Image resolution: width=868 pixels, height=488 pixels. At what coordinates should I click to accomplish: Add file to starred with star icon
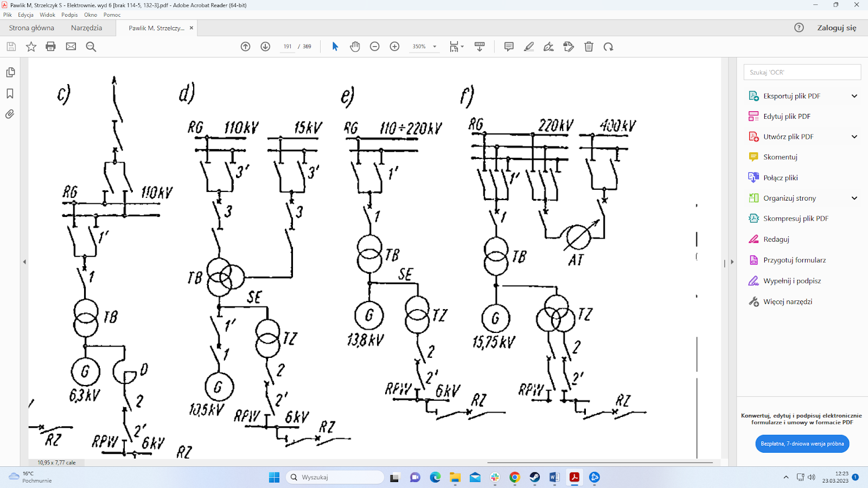click(31, 47)
